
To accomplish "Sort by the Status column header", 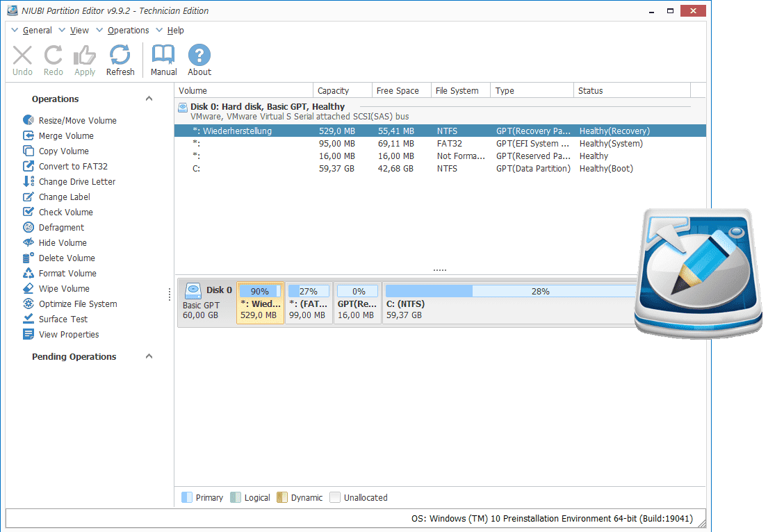I will click(x=632, y=90).
